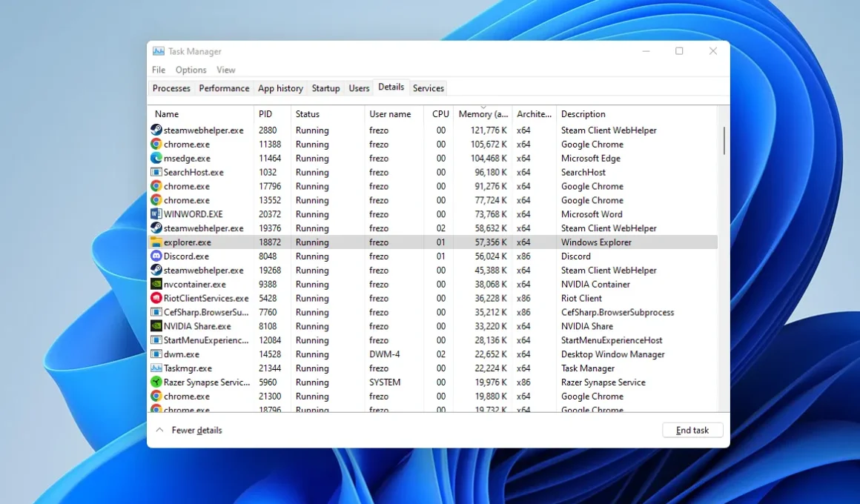Click the Task Manager icon beside Taskmgr.exe
Viewport: 860px width, 504px height.
point(156,368)
